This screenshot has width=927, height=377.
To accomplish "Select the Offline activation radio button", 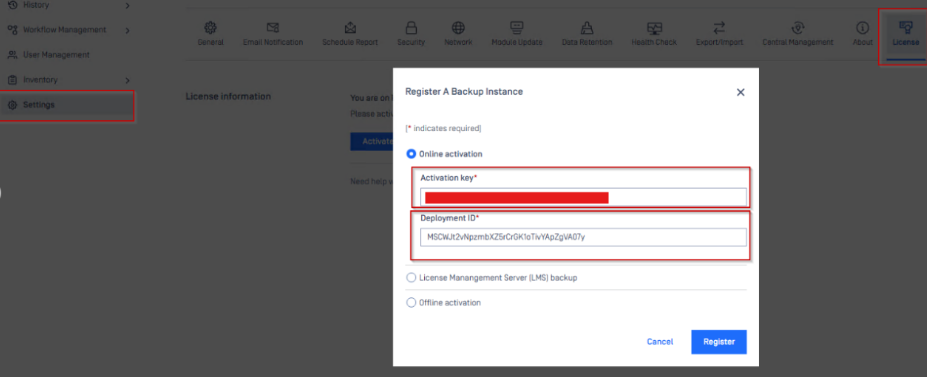I will [x=411, y=303].
